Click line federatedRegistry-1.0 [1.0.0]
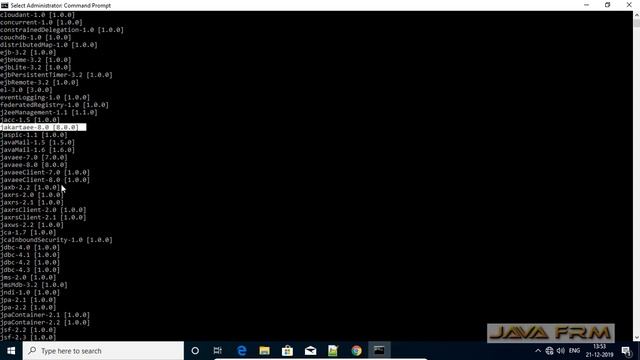The image size is (640, 360). tap(54, 105)
